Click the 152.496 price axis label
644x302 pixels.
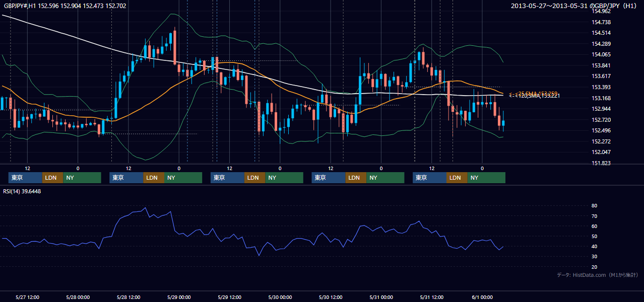pyautogui.click(x=601, y=130)
